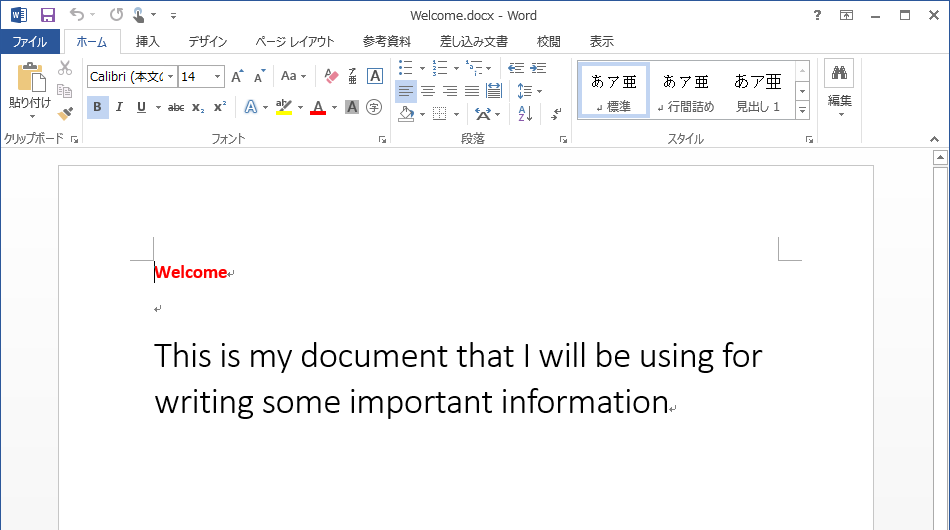Align text left

point(406,91)
